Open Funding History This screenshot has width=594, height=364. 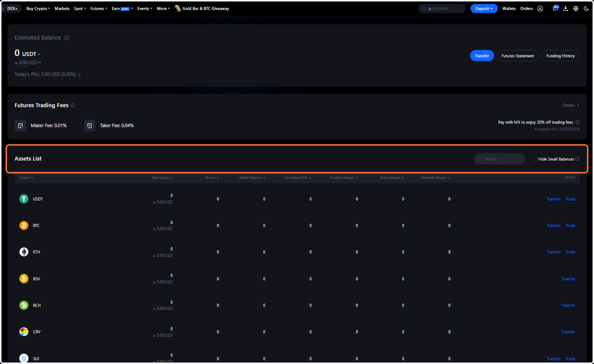(560, 56)
